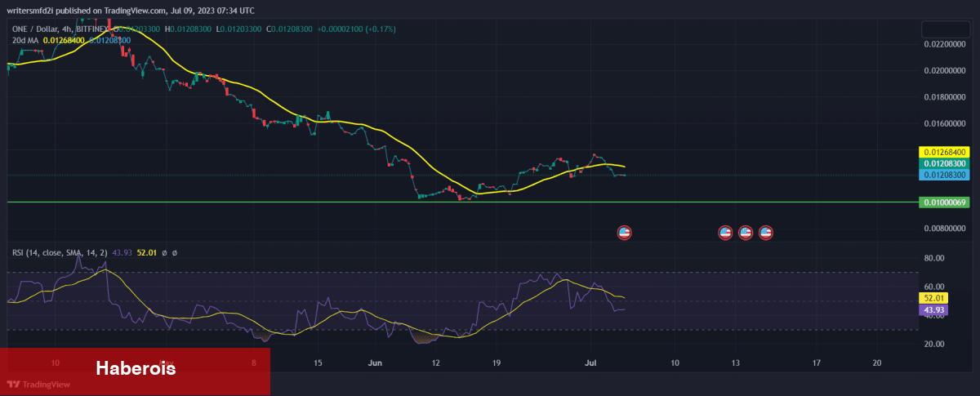Click the Jun label on the time axis
Screen dimensions: 980x396
tap(376, 362)
